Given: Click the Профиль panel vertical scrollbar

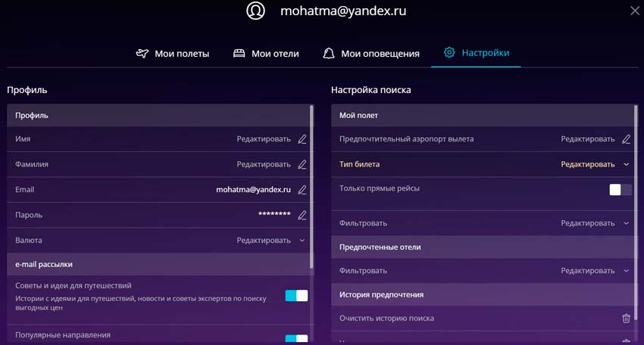Looking at the screenshot, I should click(312, 189).
